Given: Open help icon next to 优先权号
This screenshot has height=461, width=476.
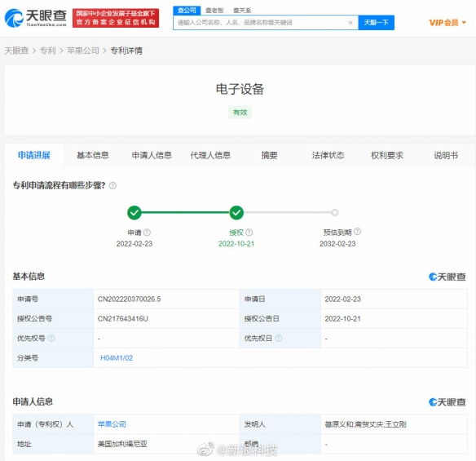Looking at the screenshot, I should click(x=51, y=338).
